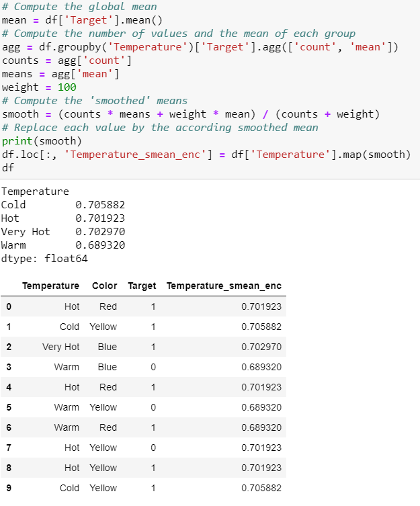Click the Temperature column header in the dataframe table

pos(50,286)
